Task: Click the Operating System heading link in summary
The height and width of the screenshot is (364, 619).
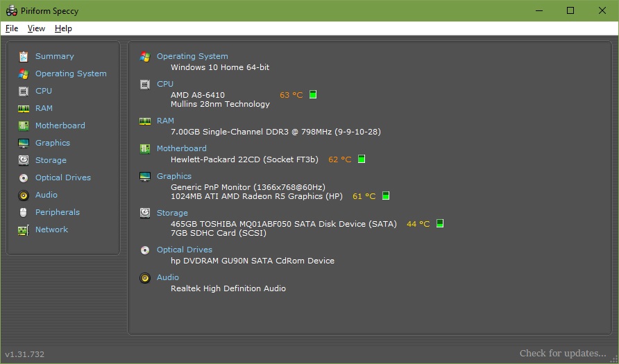Action: [x=192, y=56]
